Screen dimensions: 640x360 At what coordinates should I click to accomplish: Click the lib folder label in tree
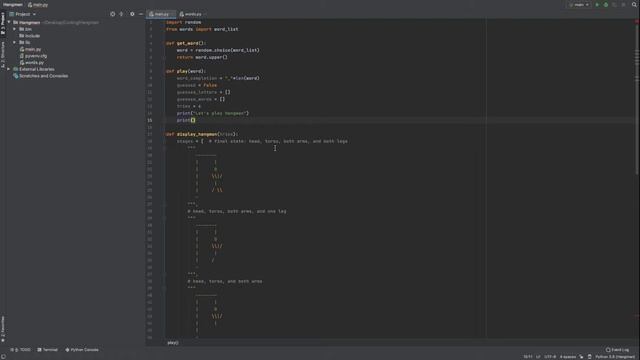[27, 42]
